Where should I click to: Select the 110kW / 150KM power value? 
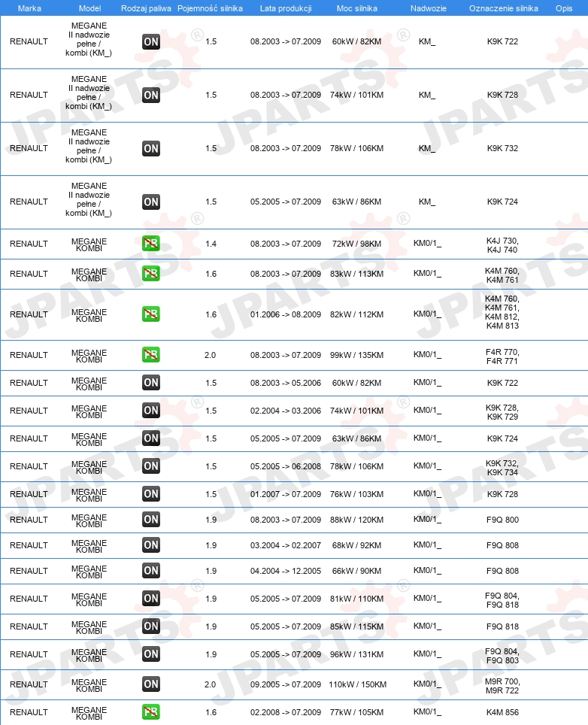357,684
